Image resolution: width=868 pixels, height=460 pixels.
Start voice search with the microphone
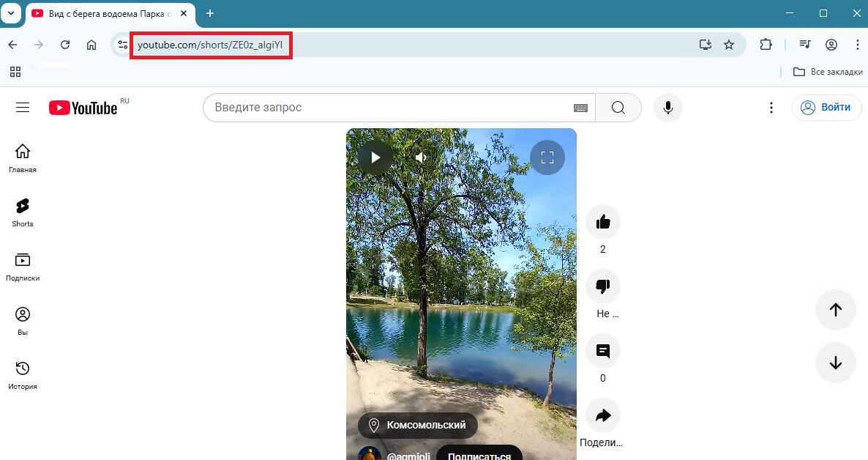coord(667,108)
